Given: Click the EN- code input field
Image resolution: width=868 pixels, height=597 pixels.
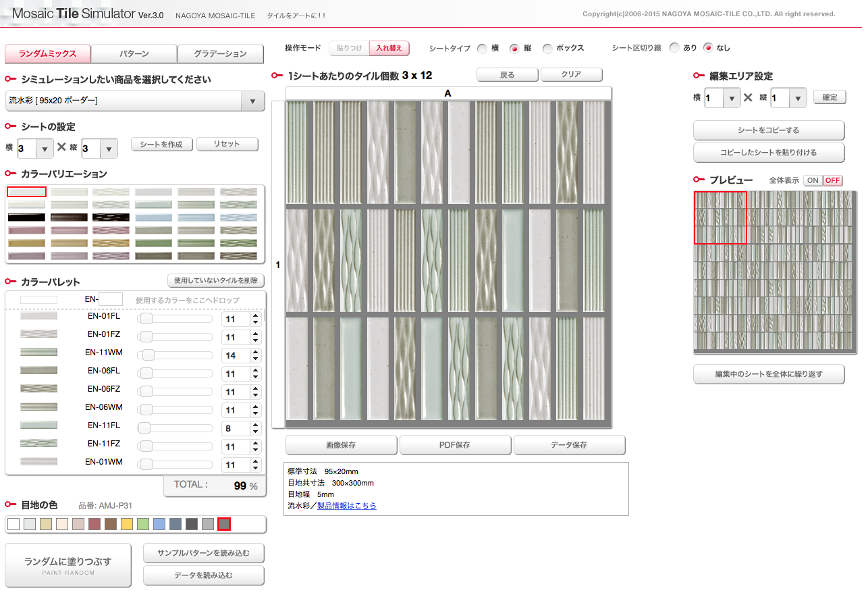Looking at the screenshot, I should (x=110, y=299).
